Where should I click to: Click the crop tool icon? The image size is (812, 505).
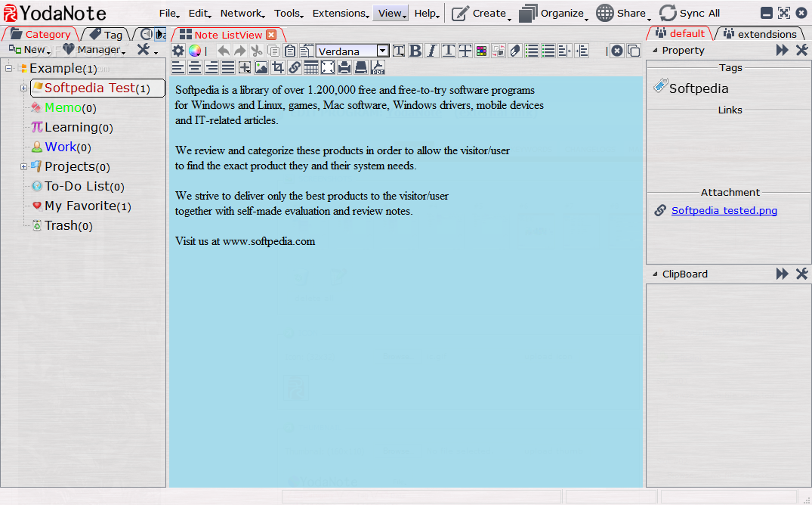[x=278, y=67]
